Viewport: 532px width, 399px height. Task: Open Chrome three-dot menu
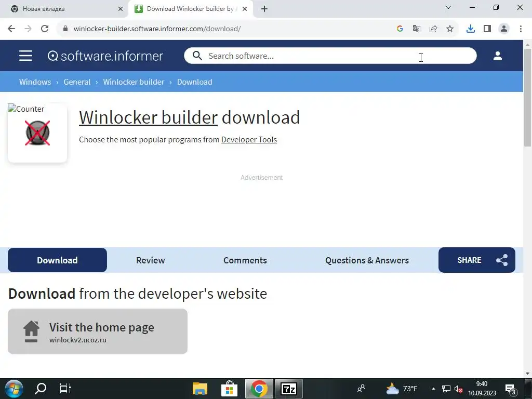point(521,29)
